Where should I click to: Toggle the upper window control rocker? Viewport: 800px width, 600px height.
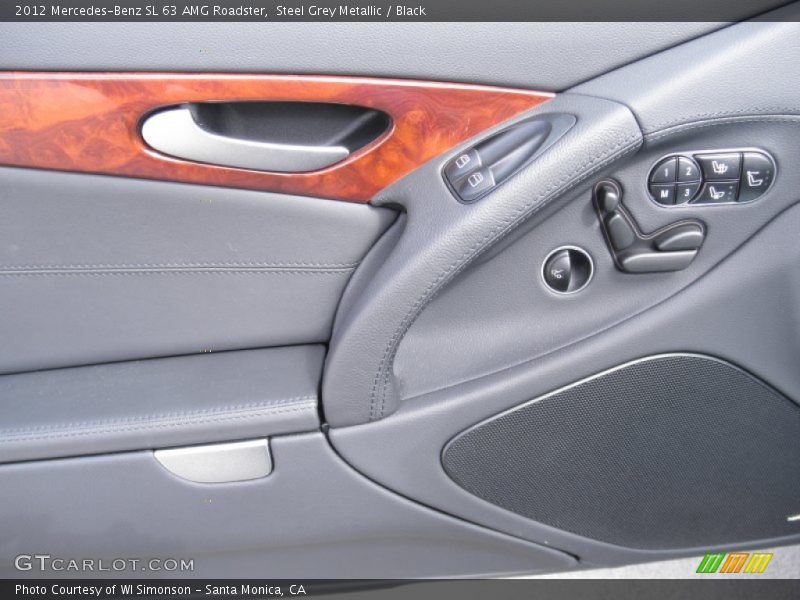tap(463, 161)
